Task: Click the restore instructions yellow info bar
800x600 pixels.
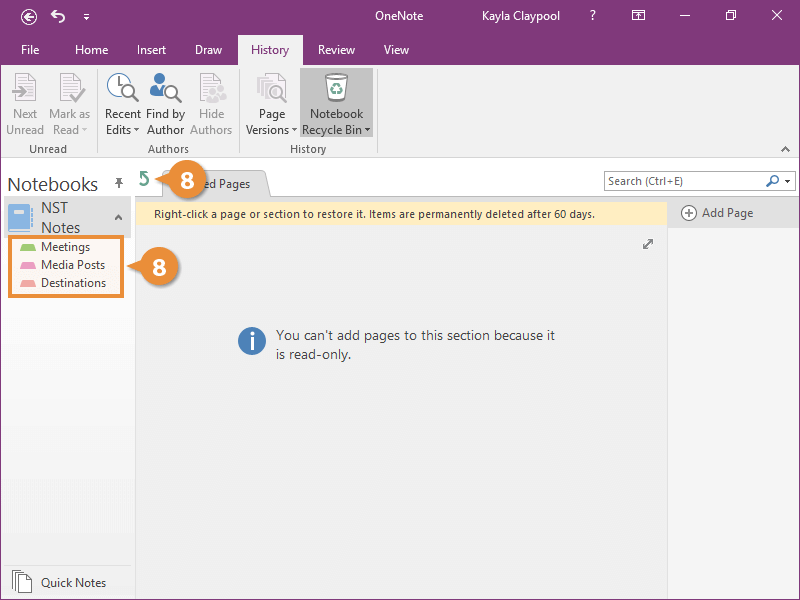Action: click(x=401, y=214)
